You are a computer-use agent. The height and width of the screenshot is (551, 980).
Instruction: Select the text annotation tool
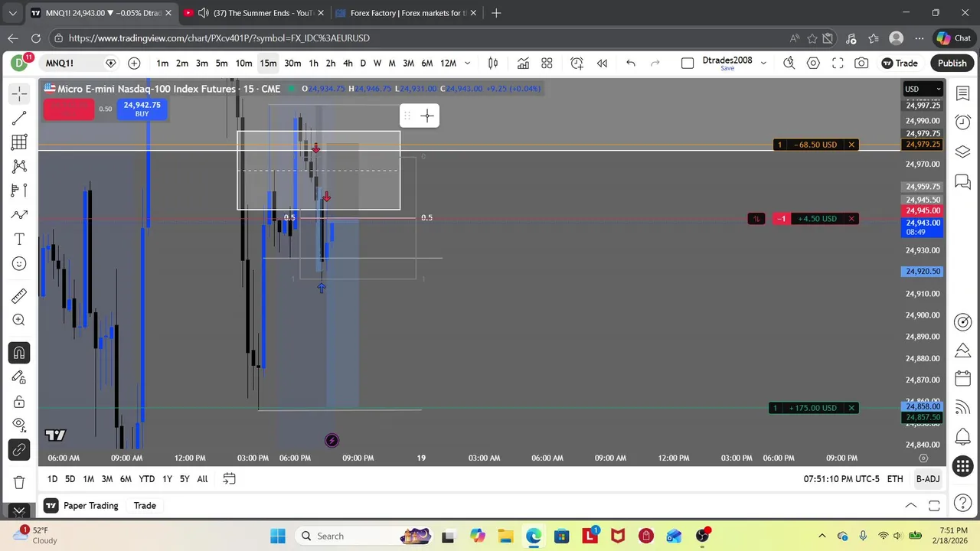coord(19,240)
